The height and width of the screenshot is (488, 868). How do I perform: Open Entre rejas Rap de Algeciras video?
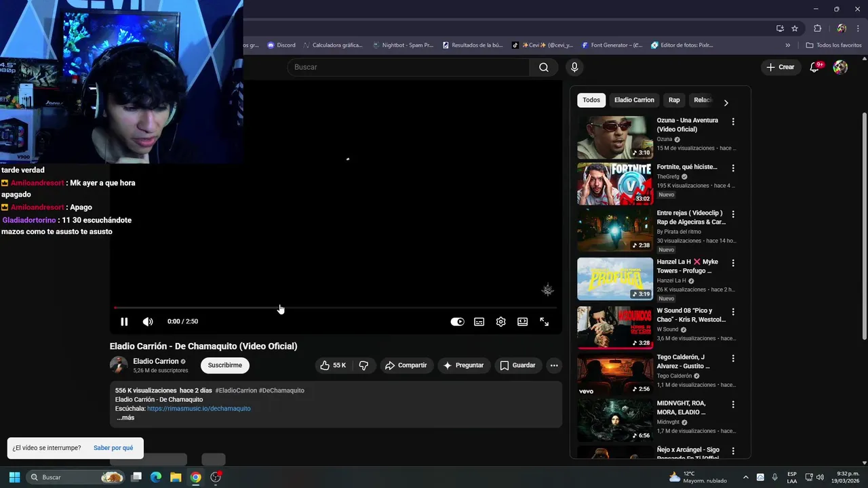tap(615, 230)
